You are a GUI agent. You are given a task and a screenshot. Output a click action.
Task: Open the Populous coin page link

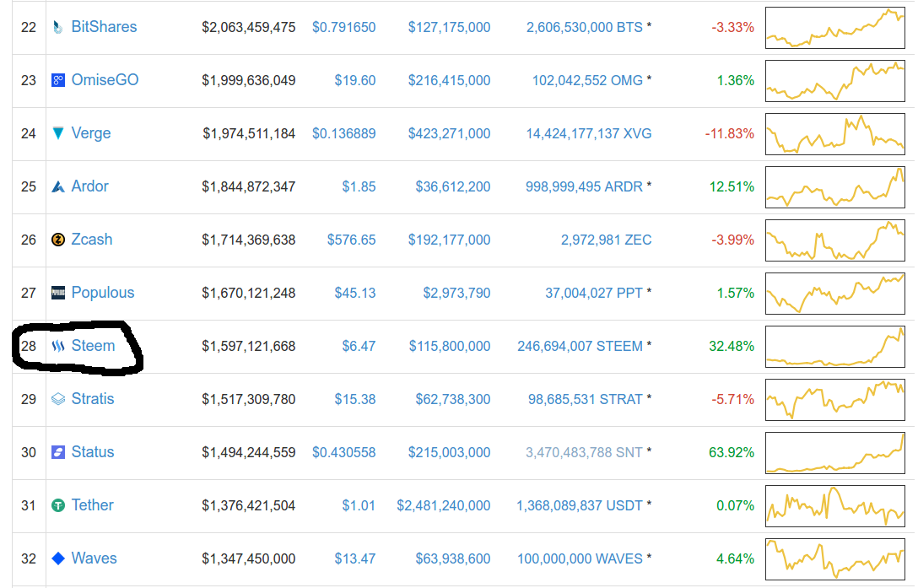102,292
